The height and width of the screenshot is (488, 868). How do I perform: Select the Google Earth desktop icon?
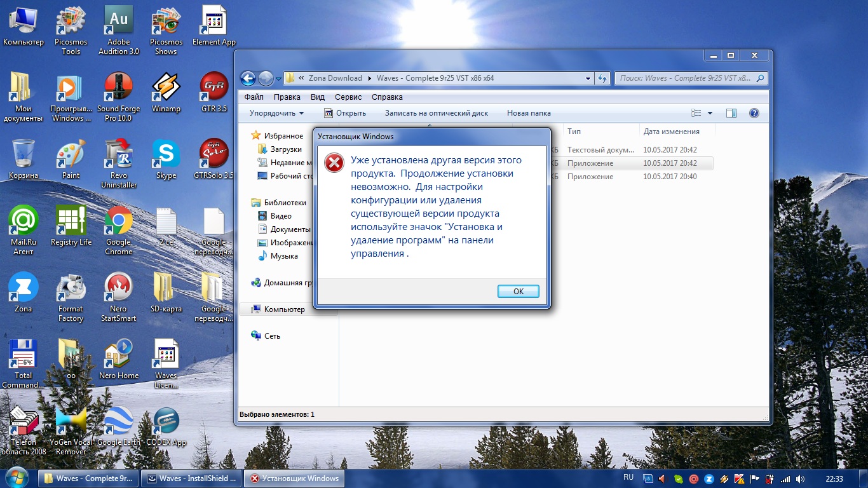point(119,427)
